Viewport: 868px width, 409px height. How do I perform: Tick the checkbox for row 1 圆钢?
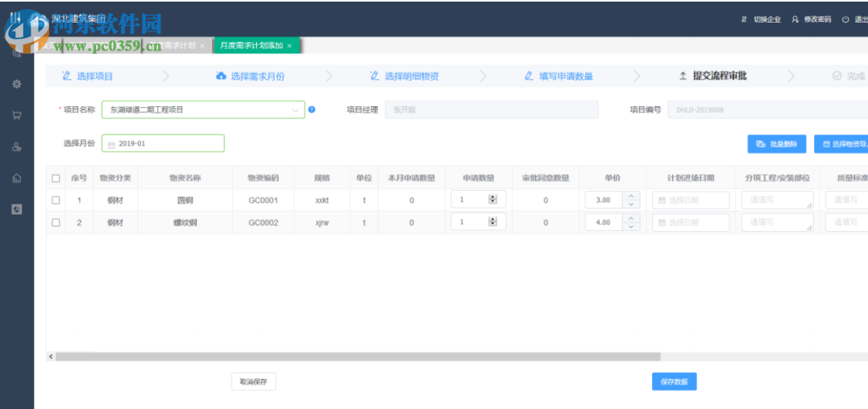56,200
